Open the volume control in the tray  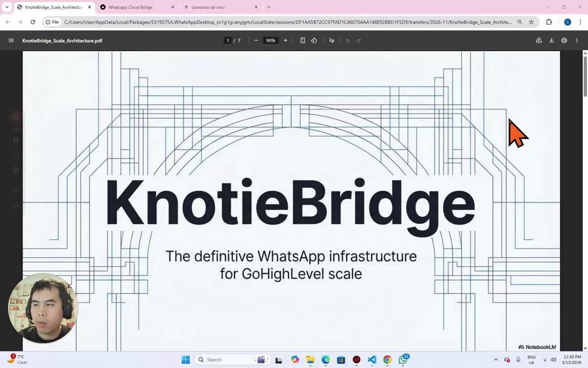(x=553, y=360)
